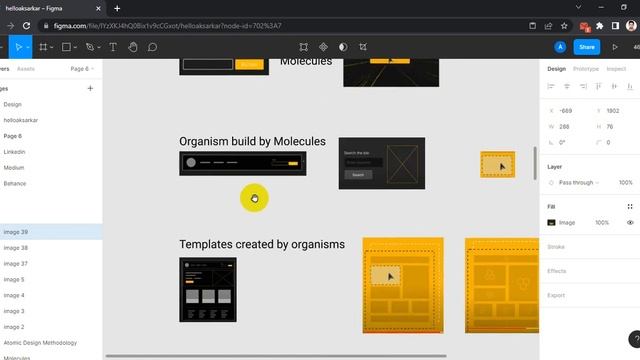Click the rotation field showing 0°

(x=563, y=142)
